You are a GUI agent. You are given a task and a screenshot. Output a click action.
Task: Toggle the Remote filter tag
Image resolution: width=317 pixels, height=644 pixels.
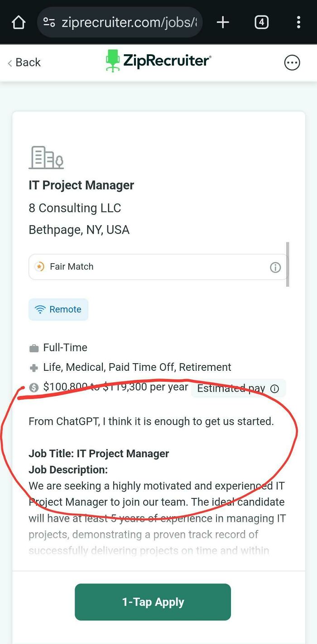58,309
